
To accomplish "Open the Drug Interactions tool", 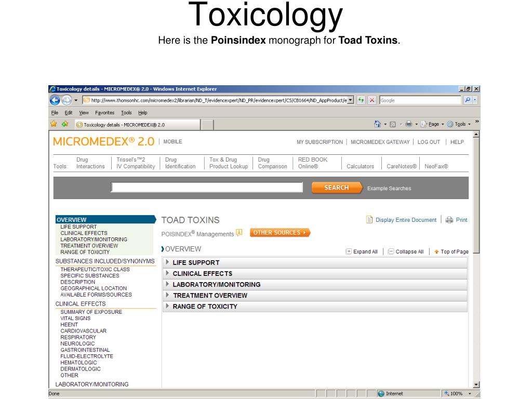I will click(90, 163).
